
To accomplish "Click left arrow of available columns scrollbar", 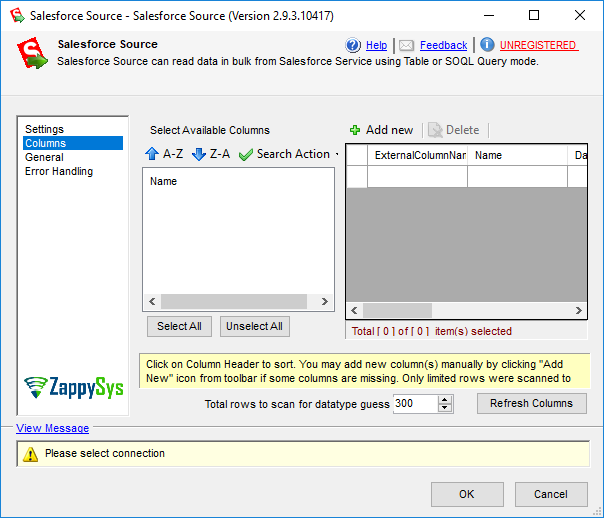I will click(x=152, y=301).
